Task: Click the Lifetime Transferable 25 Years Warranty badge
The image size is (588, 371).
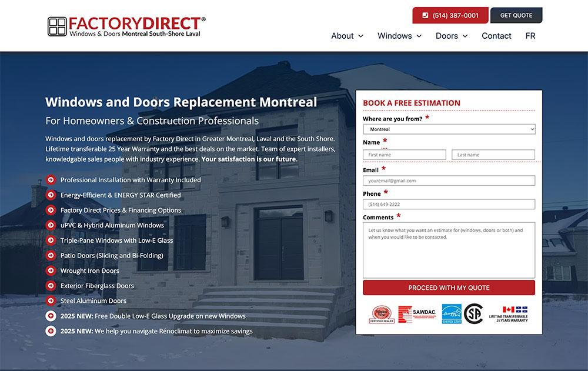Action: coord(509,314)
